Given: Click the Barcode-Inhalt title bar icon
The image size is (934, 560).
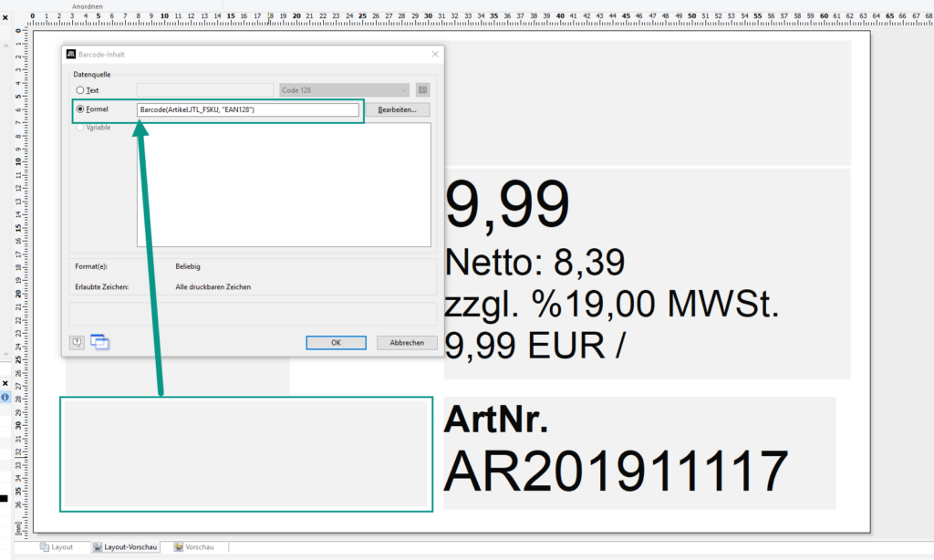Looking at the screenshot, I should point(71,54).
